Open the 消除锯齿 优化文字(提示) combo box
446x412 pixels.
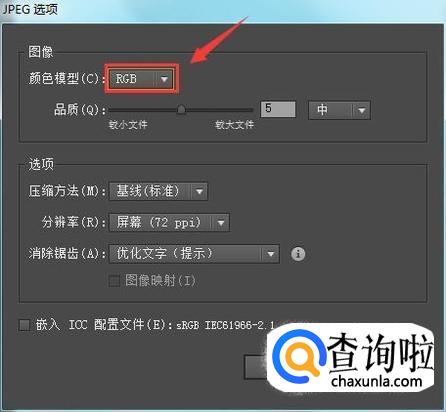click(194, 254)
